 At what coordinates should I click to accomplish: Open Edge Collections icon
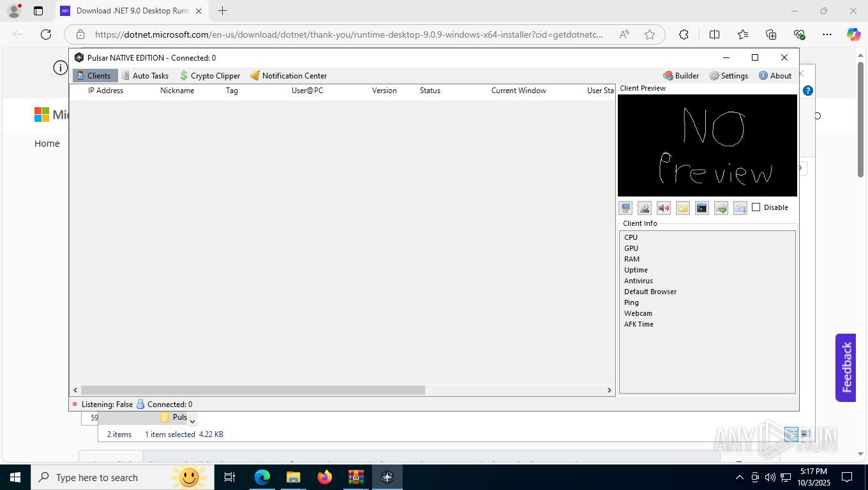click(771, 34)
